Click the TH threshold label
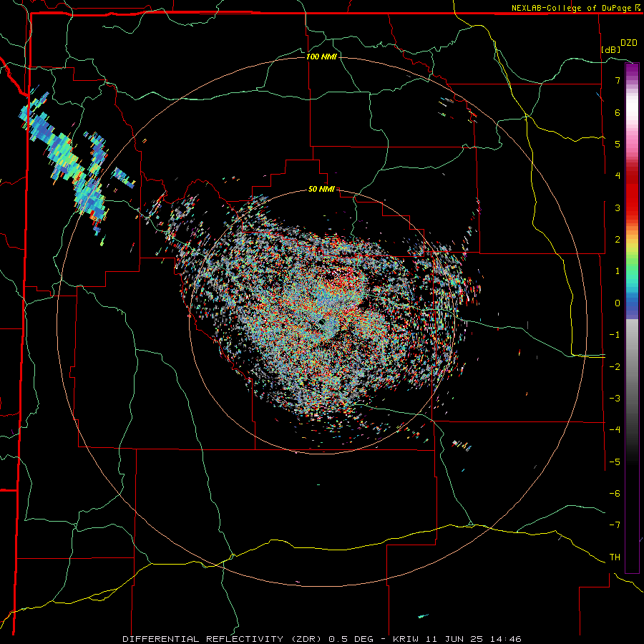 point(615,557)
